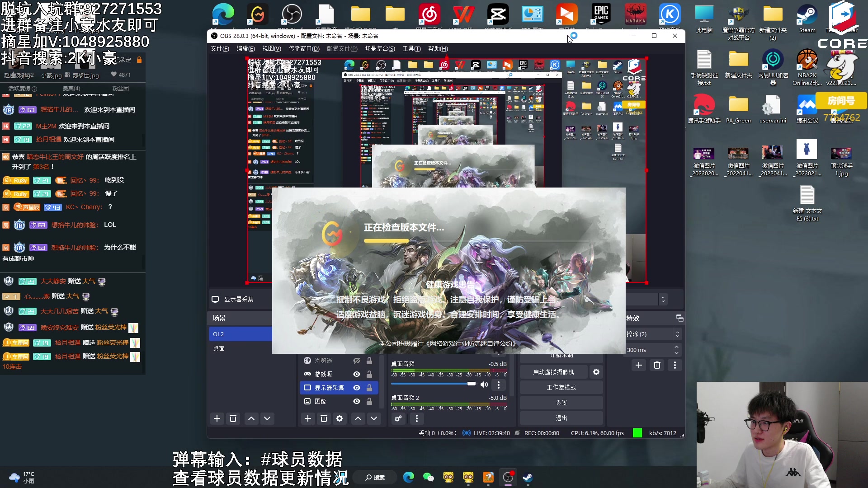Open the 视图(V) menu
This screenshot has width=868, height=488.
pyautogui.click(x=272, y=49)
